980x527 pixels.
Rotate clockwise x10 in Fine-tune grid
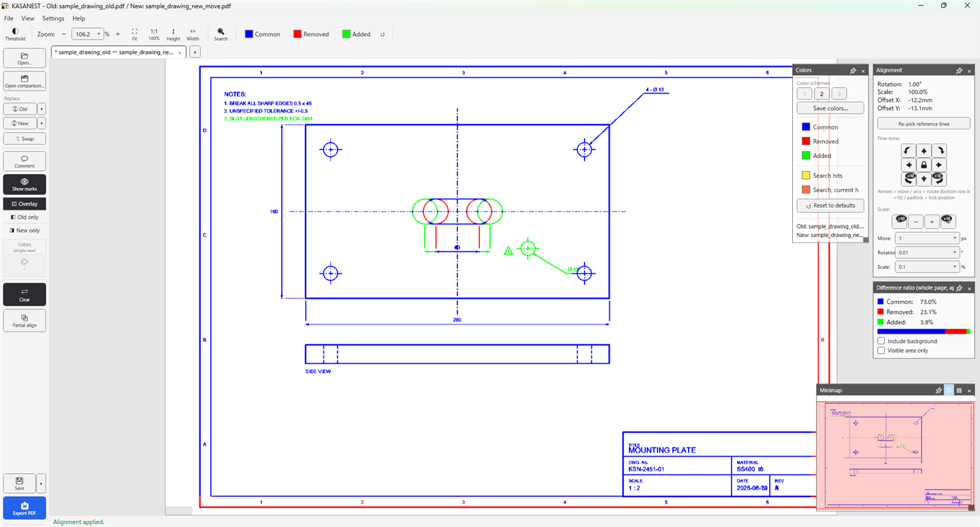point(938,179)
